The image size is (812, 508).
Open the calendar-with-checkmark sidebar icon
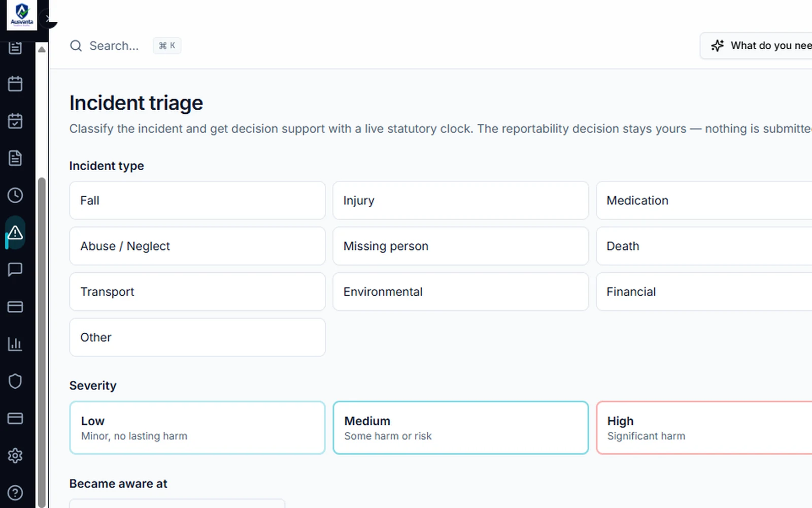tap(15, 121)
